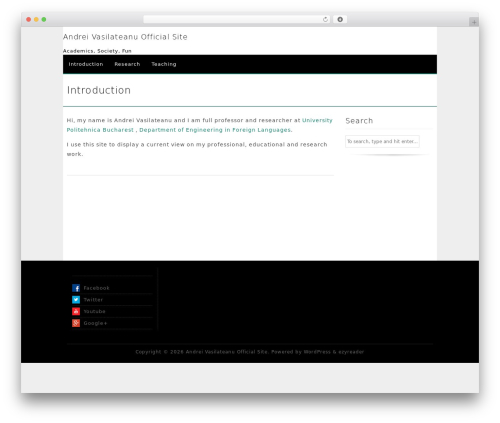This screenshot has height=423, width=500.
Task: Click the red Youtube icon
Action: 76,311
